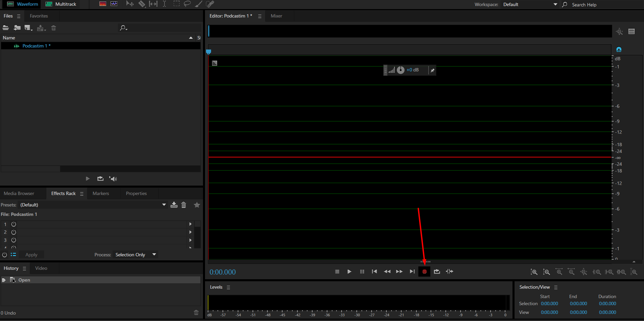The image size is (644, 321).
Task: Open the New File dropdown
Action: (29, 28)
